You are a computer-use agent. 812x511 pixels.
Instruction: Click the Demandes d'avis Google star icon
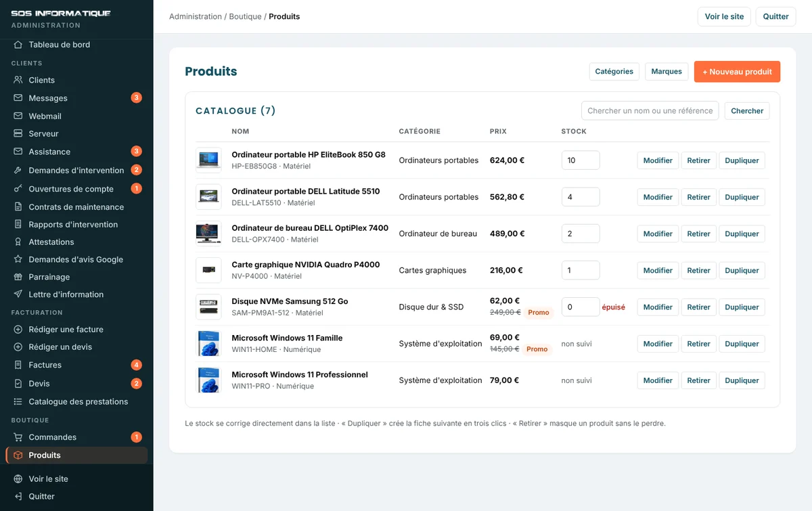pyautogui.click(x=18, y=260)
